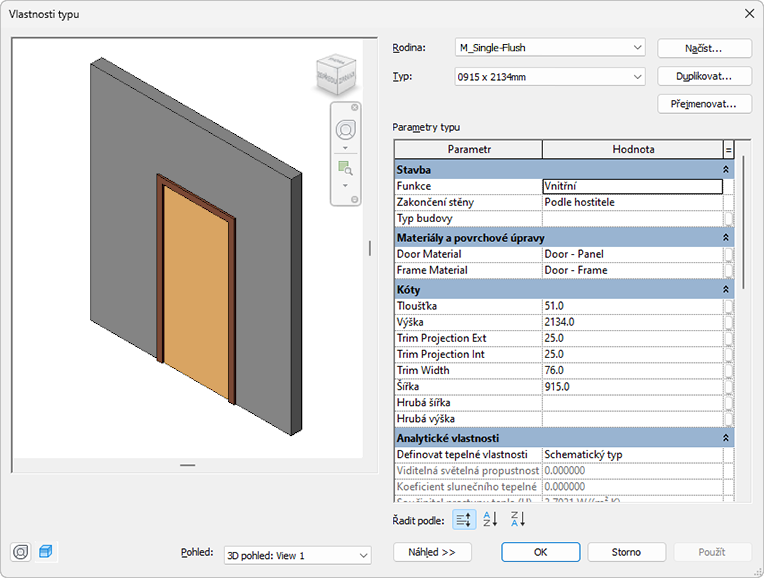Screen dimensions: 764x578
Task: Click Frame Material value Door - Frame
Action: 632,270
